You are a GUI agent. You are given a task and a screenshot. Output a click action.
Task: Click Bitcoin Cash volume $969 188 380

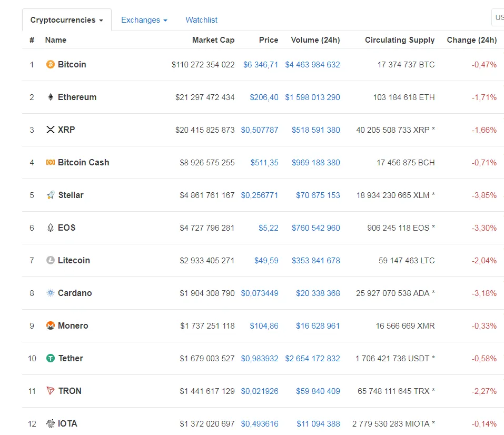(x=316, y=162)
